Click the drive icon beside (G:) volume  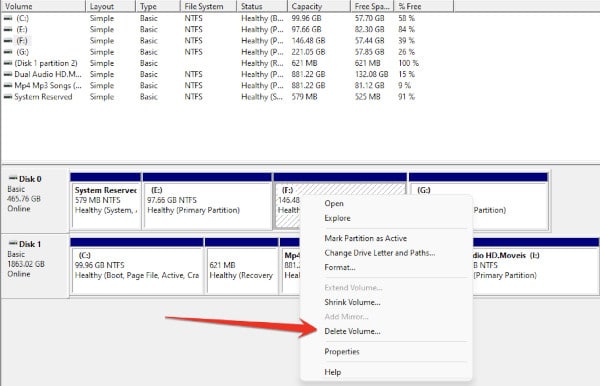pos(8,52)
